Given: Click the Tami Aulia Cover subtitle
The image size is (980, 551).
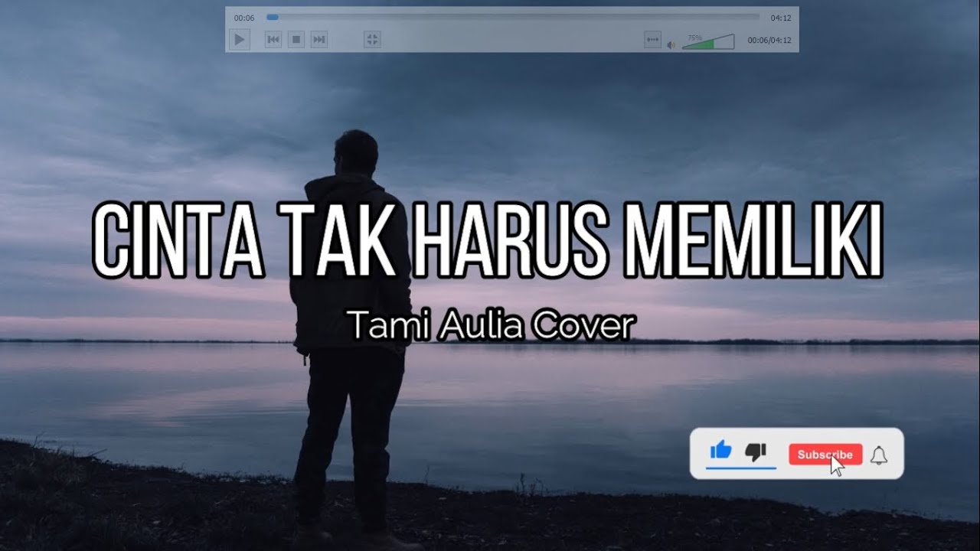Looking at the screenshot, I should tap(491, 326).
